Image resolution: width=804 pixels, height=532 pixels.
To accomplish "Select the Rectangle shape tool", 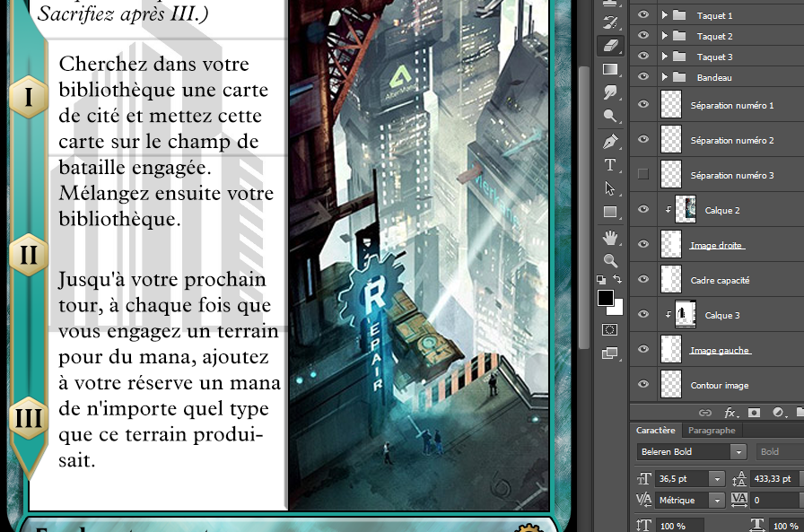I will (x=610, y=212).
